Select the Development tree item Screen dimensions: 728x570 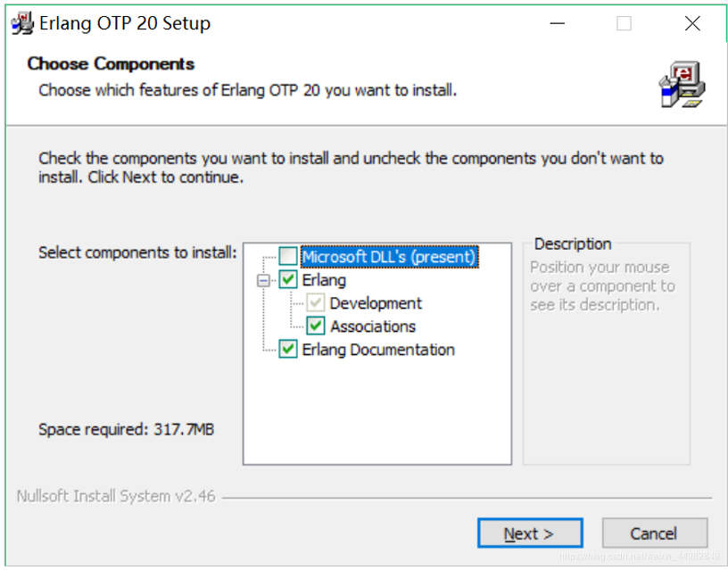pos(375,303)
